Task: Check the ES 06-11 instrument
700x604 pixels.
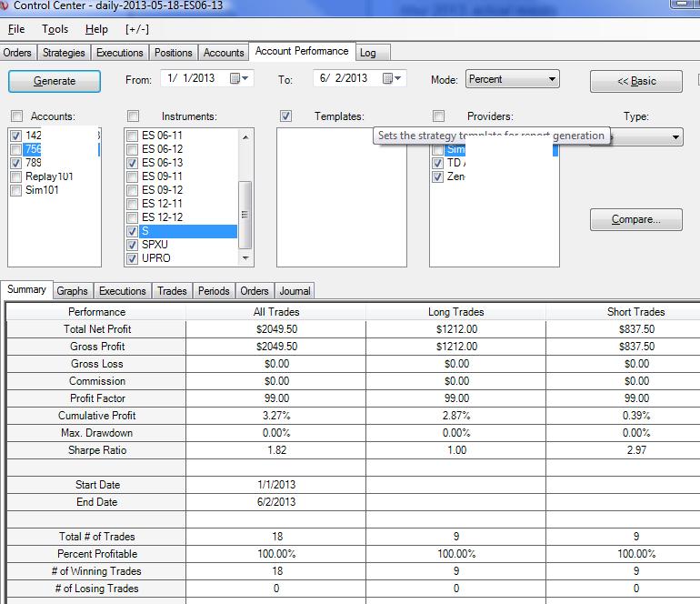Action: (x=132, y=136)
